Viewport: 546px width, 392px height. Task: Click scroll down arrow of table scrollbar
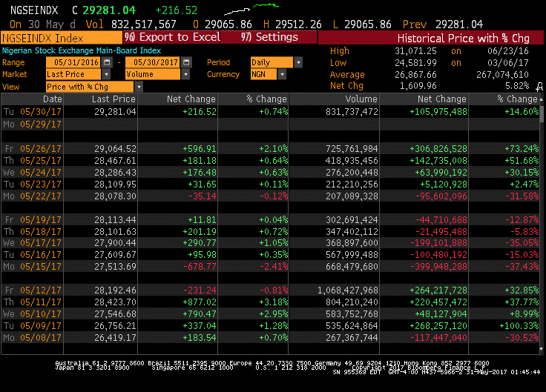tap(542, 349)
